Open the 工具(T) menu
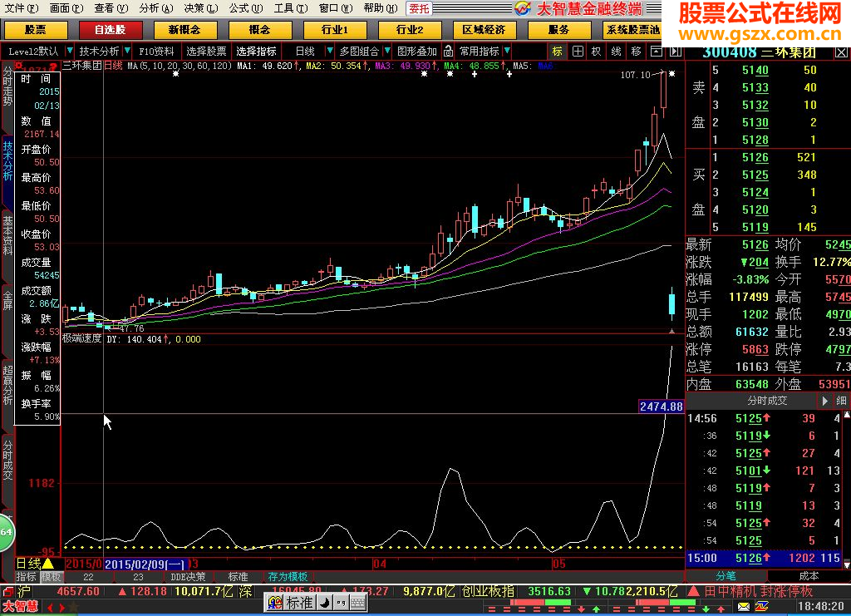This screenshot has height=616, width=851. tap(290, 7)
